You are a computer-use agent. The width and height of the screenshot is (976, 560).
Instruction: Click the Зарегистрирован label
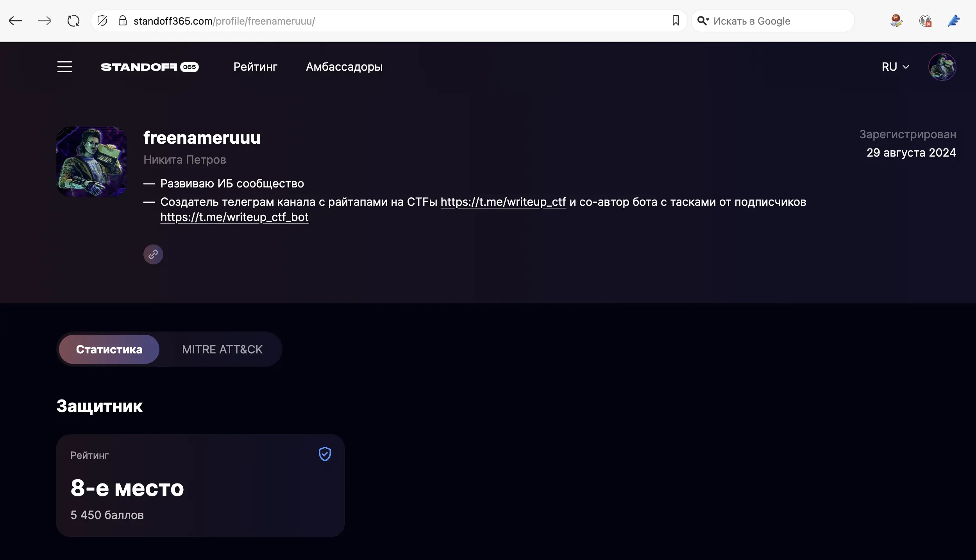tap(908, 135)
